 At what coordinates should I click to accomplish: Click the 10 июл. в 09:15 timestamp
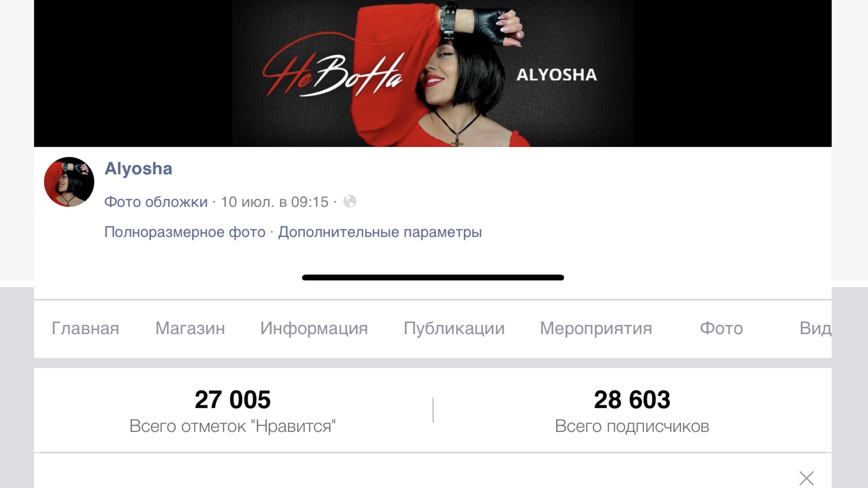click(275, 202)
